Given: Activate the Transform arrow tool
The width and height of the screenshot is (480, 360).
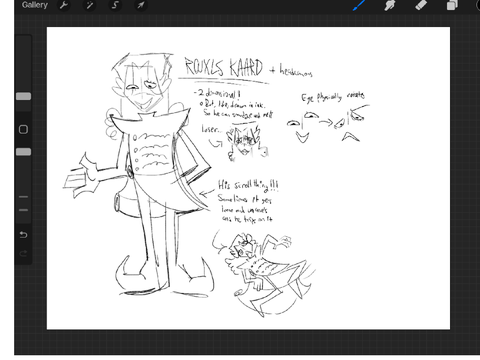Looking at the screenshot, I should 141,5.
